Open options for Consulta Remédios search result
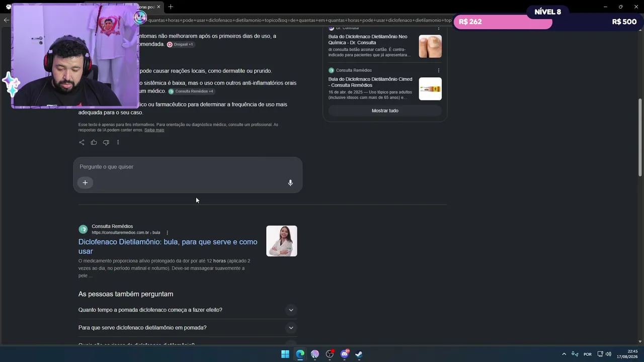The width and height of the screenshot is (644, 362). [x=167, y=233]
